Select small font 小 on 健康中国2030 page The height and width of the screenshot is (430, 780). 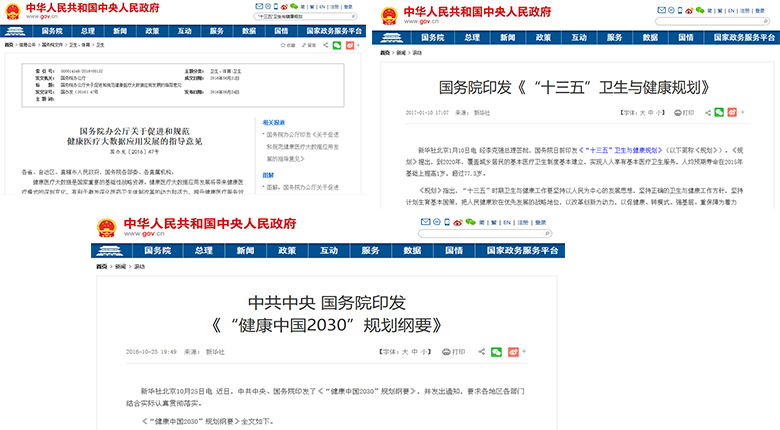[x=425, y=352]
